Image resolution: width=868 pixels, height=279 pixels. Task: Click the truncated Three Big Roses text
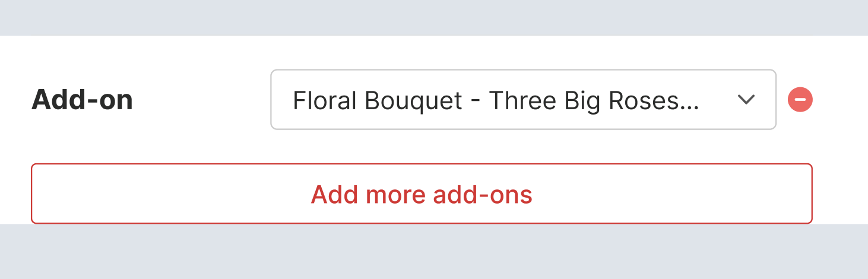point(594,101)
